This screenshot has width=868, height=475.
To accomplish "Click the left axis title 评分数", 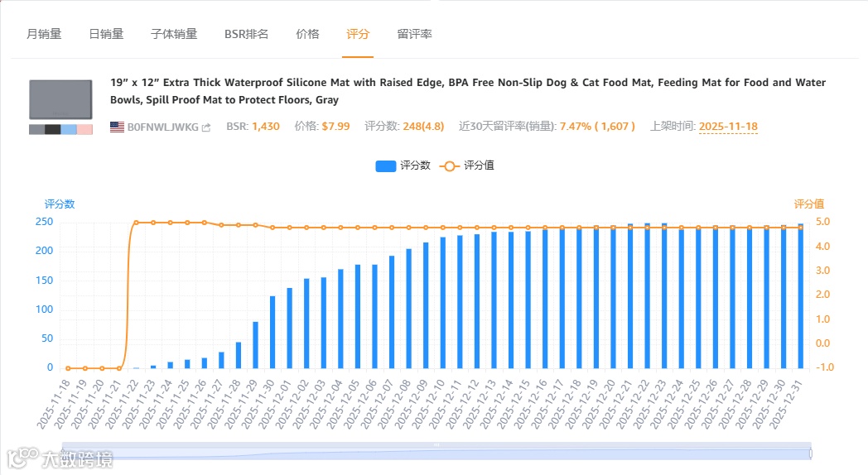I will (60, 204).
